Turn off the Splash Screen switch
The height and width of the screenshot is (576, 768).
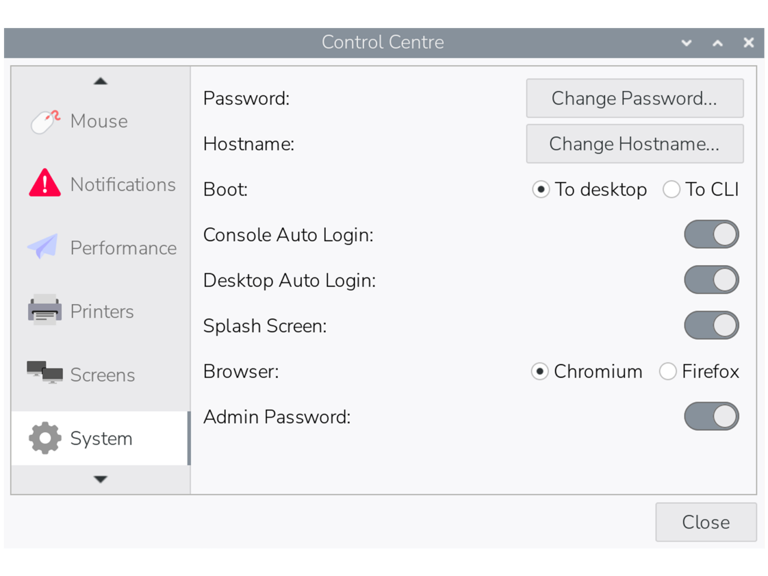pyautogui.click(x=711, y=326)
